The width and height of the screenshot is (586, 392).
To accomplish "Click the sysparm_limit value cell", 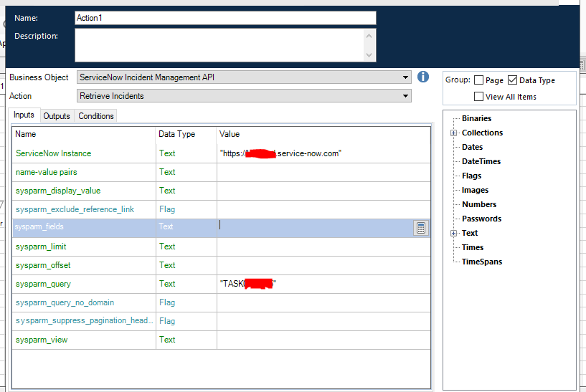I will click(x=323, y=247).
